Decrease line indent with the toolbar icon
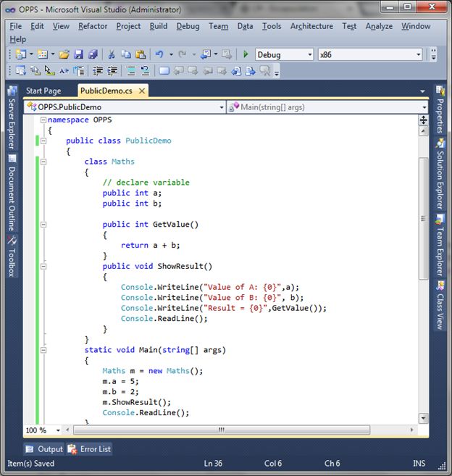 coord(98,71)
